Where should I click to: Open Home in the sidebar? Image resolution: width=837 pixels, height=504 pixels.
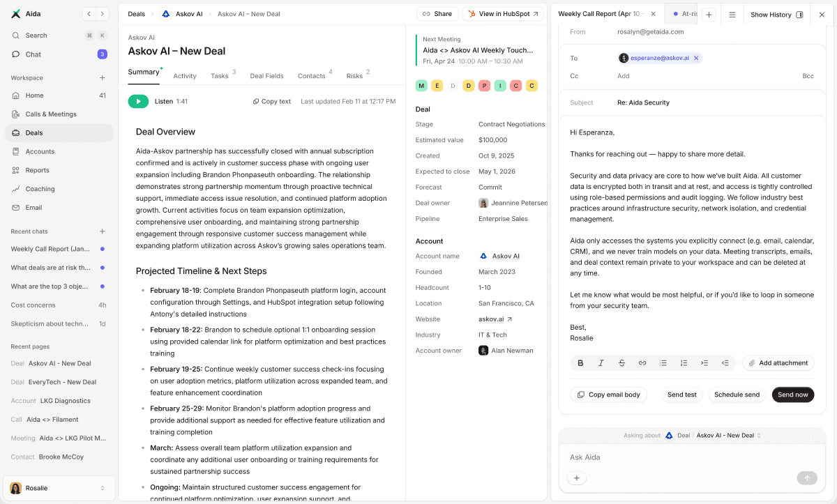tap(59, 96)
